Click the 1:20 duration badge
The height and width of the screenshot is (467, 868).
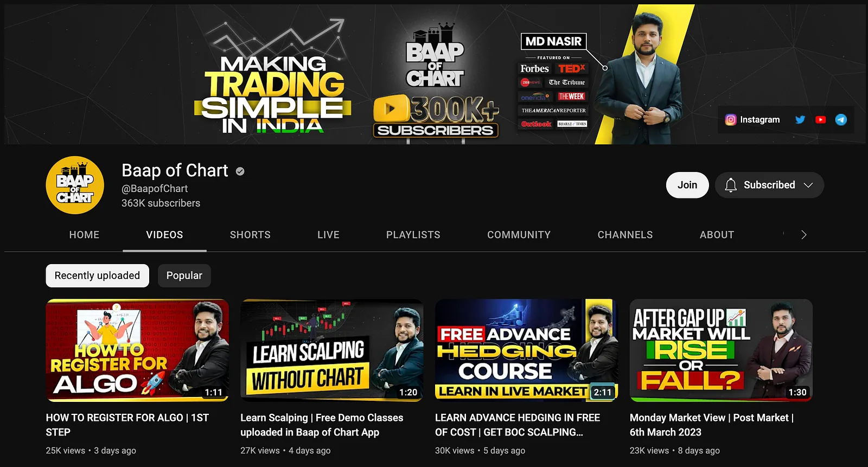408,392
